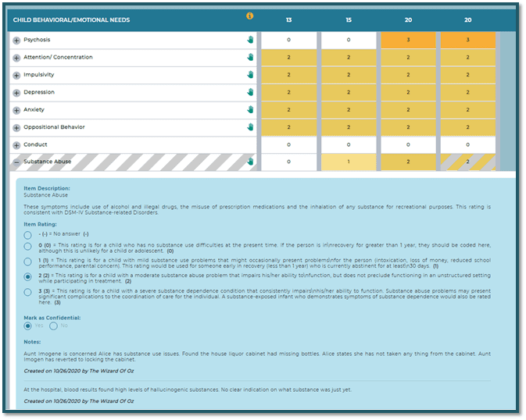Screen dimensions: 526x420
Task: Click the hand icon for Oppositional Behavior
Action: pos(251,127)
